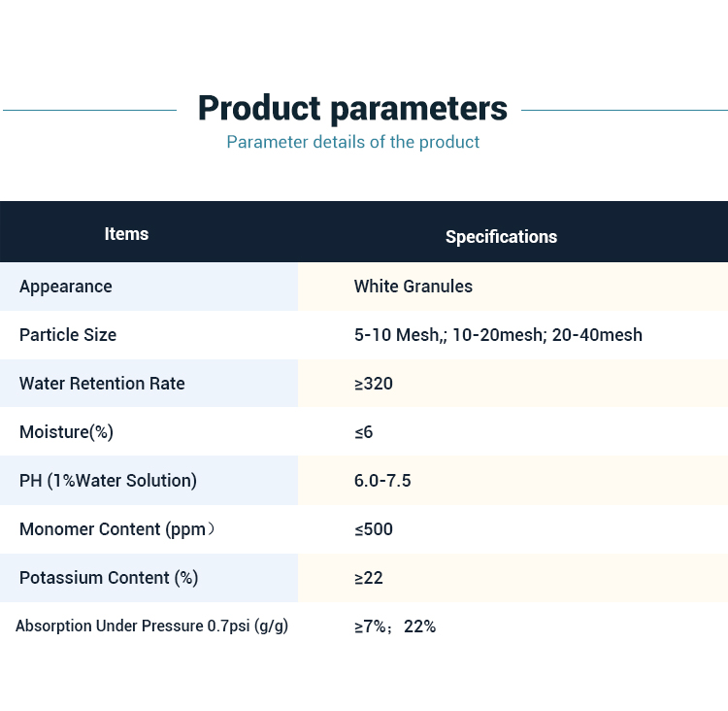Viewport: 728px width, 711px height.
Task: Click the "≥22" potassium content value
Action: [x=369, y=578]
